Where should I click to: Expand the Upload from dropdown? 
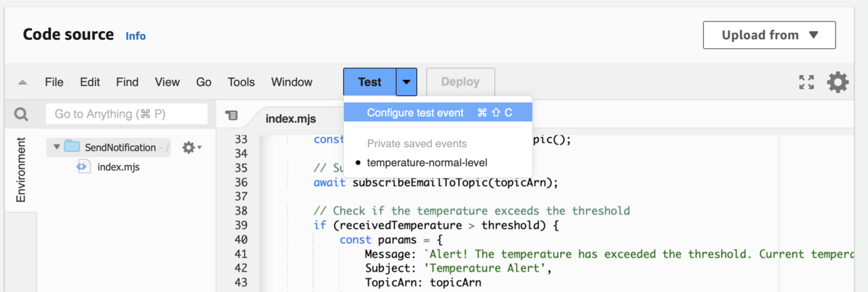(769, 35)
